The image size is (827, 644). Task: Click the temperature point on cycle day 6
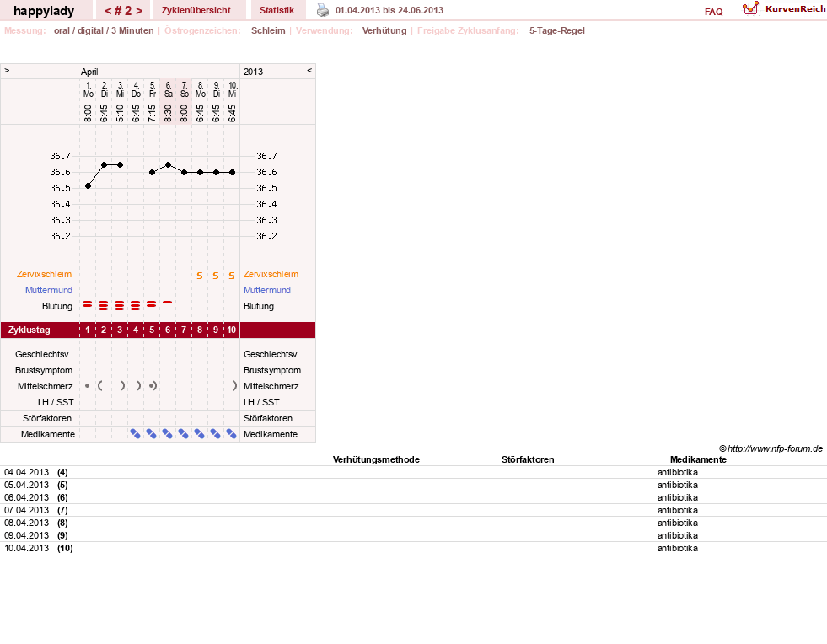pos(169,165)
